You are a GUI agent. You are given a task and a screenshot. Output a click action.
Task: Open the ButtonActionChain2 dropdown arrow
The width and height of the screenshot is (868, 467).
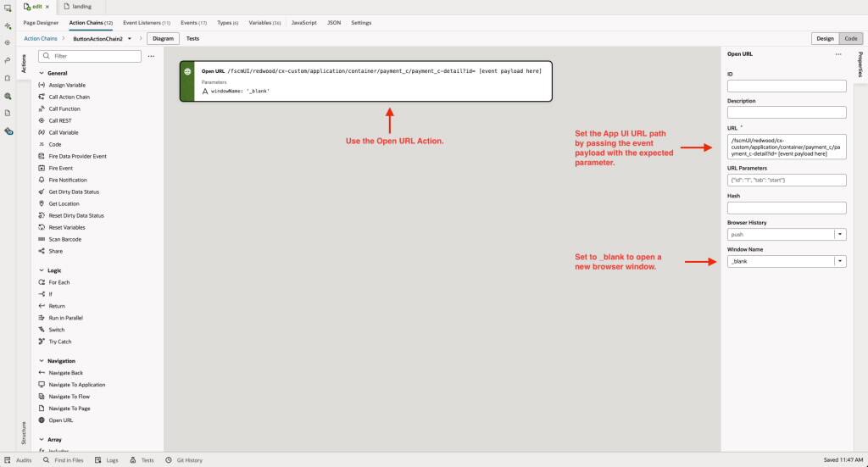(x=130, y=39)
